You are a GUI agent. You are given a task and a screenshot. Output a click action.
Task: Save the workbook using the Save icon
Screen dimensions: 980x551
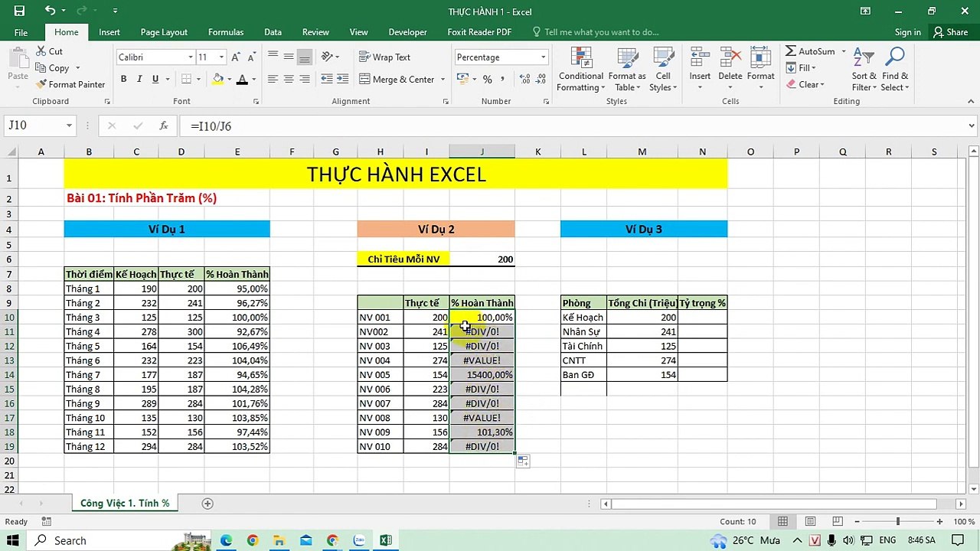point(19,11)
